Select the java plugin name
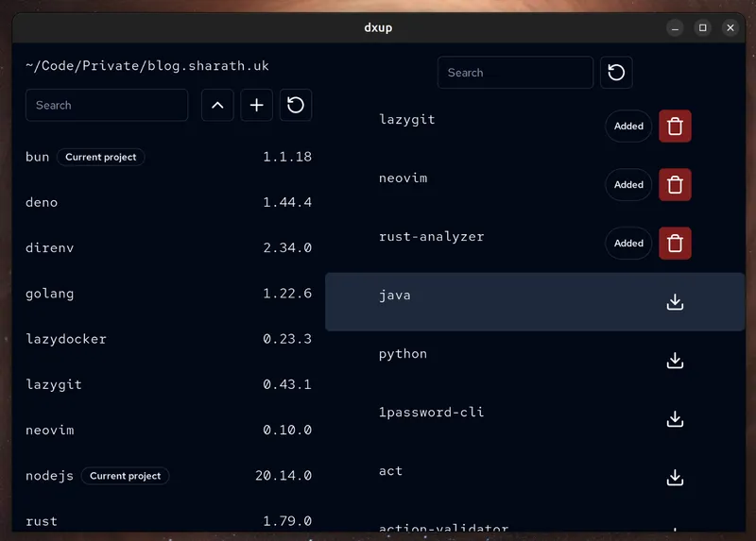756x541 pixels. (395, 296)
